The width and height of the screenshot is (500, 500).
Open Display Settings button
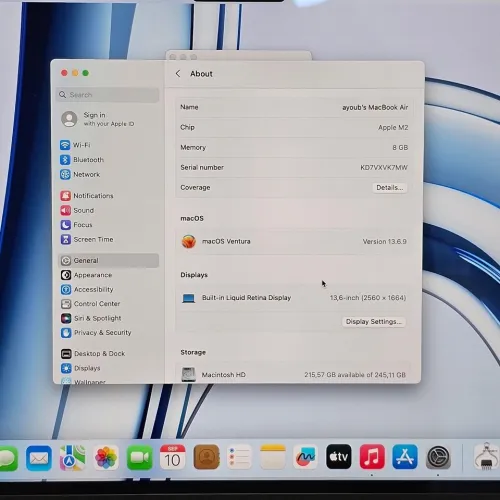click(x=374, y=322)
